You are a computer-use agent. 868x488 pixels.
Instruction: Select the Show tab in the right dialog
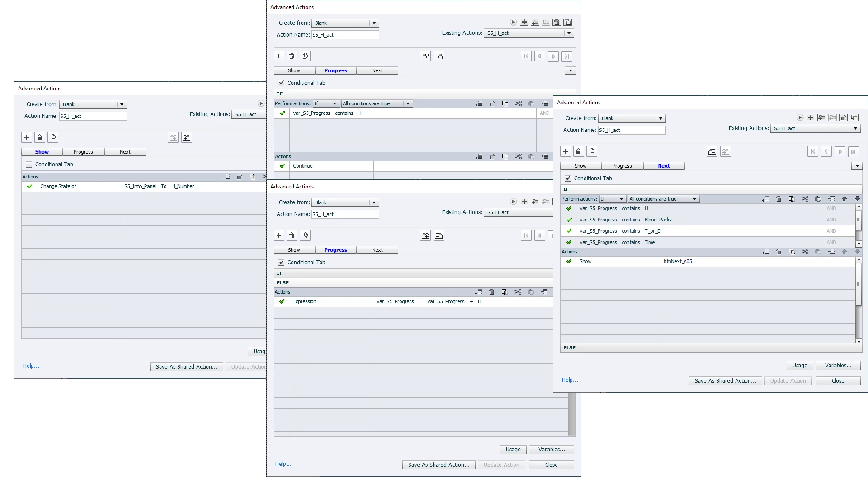click(x=580, y=166)
